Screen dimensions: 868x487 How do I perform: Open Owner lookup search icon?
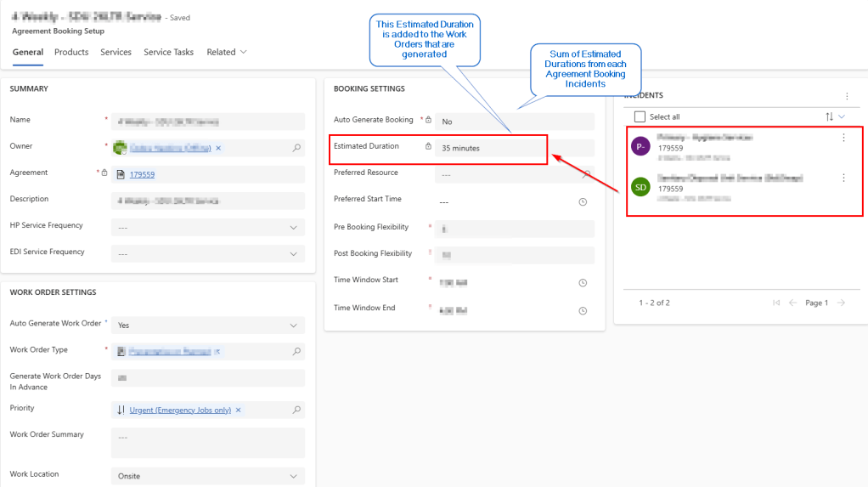[296, 148]
